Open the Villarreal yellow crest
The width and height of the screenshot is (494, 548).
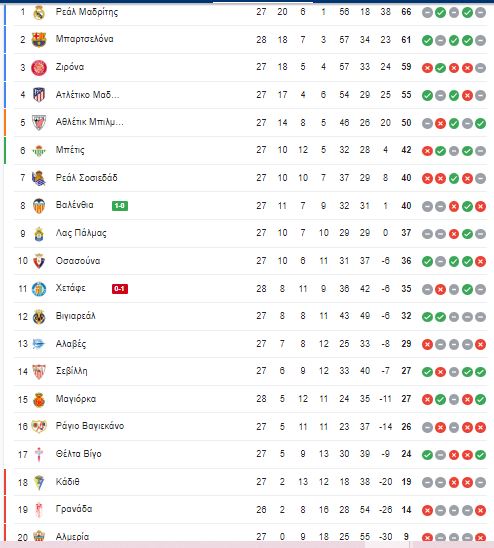tap(39, 317)
